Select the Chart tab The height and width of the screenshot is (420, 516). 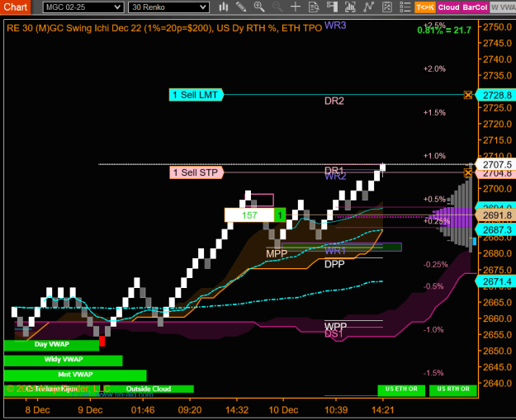15,7
